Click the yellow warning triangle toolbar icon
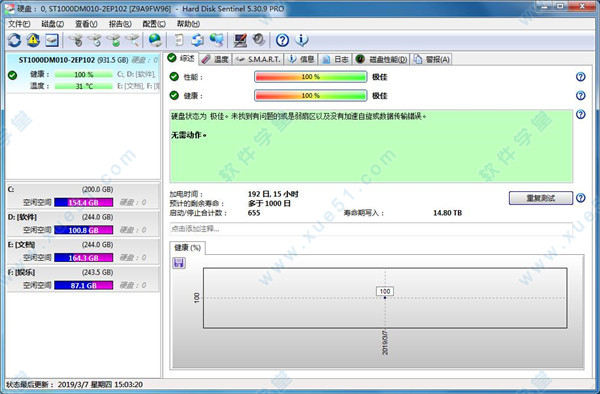The image size is (600, 394). 33,40
